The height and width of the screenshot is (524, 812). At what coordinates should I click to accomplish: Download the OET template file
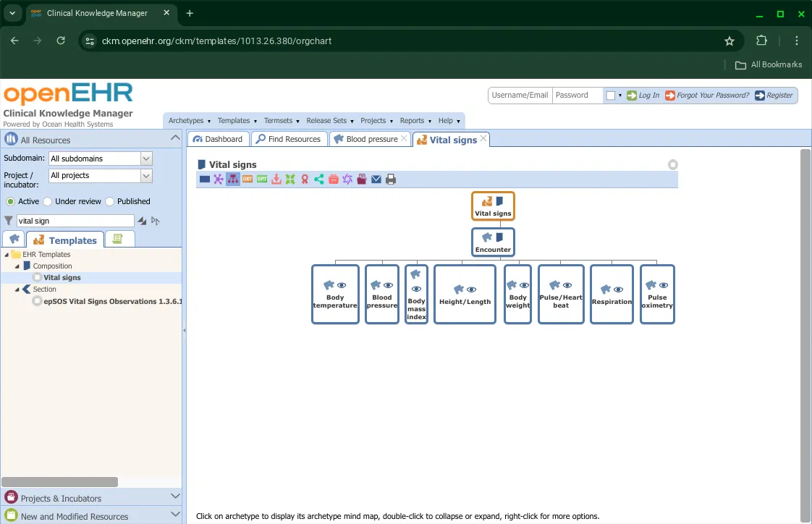click(x=248, y=179)
